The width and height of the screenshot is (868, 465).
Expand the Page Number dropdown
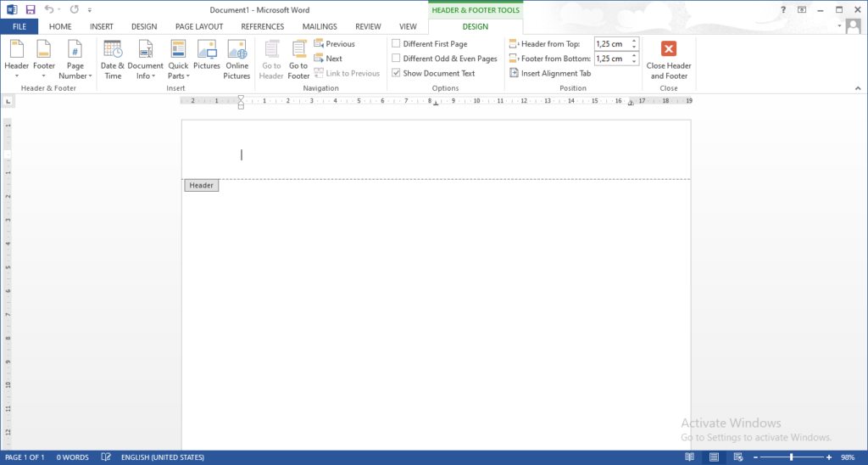point(75,59)
